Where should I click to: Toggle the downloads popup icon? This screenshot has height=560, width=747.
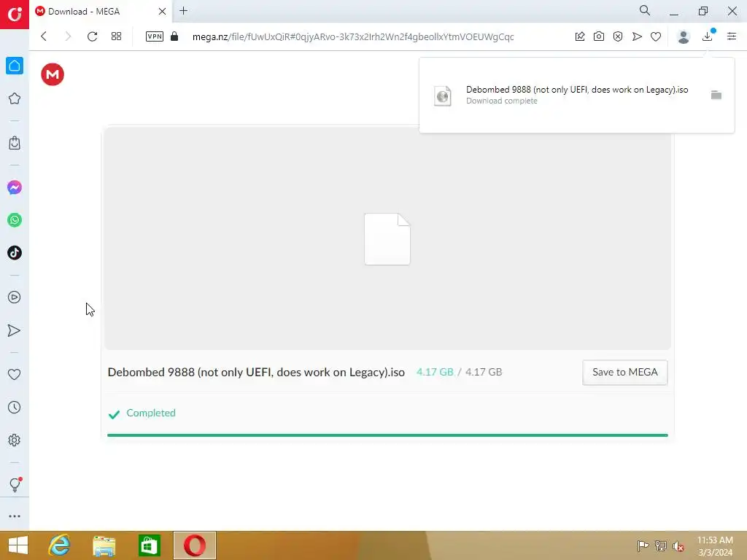pos(708,36)
